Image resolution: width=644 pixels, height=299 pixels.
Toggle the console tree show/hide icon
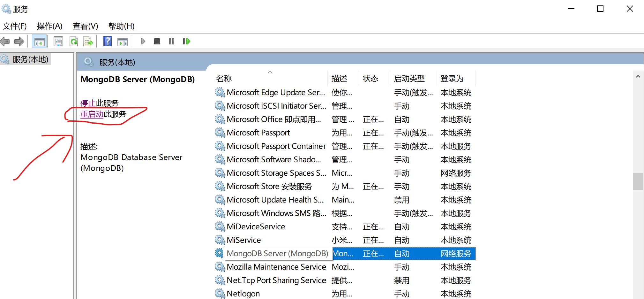(x=40, y=42)
